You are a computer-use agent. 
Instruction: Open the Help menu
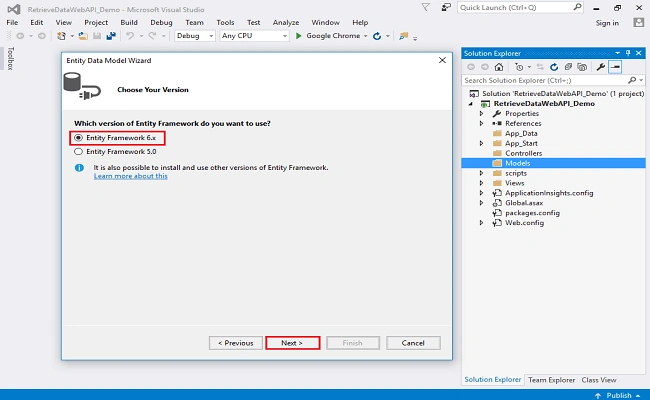pyautogui.click(x=360, y=22)
